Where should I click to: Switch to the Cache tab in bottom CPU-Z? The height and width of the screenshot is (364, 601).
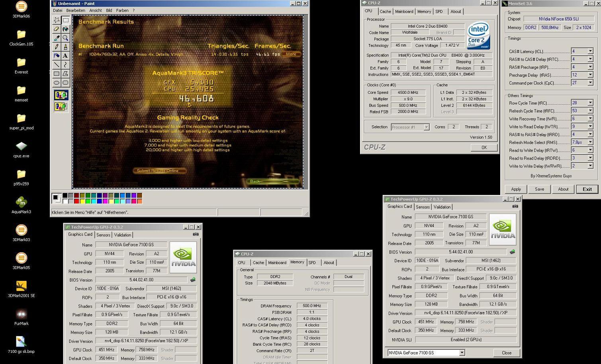point(258,263)
